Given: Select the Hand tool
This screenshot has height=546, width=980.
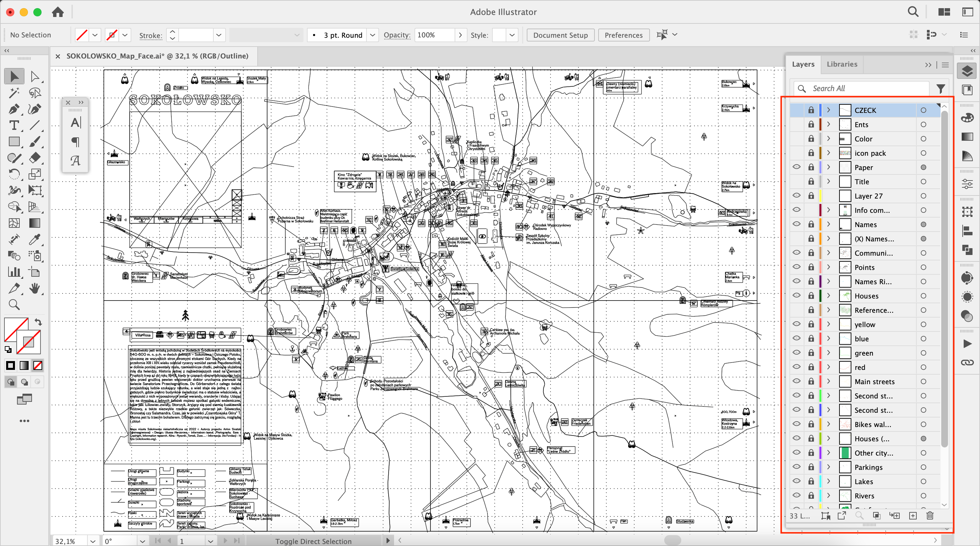Looking at the screenshot, I should tap(35, 289).
